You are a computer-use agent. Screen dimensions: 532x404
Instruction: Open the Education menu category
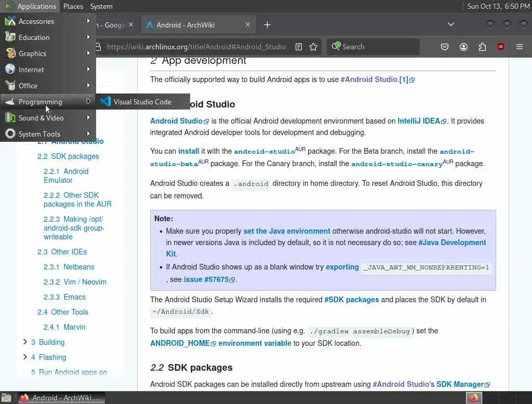pos(48,37)
